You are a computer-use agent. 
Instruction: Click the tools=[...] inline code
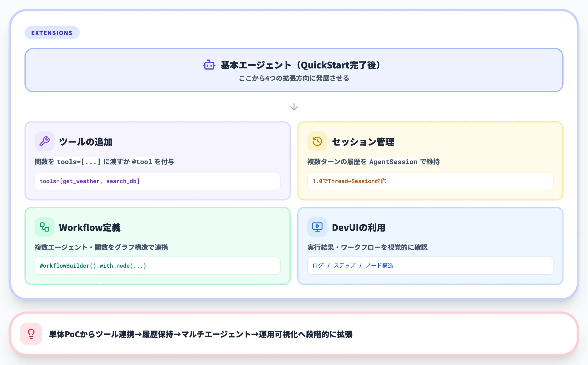[79, 162]
